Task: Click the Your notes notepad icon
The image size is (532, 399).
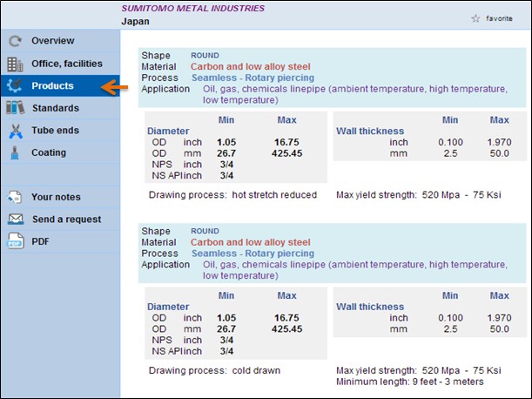Action: (x=15, y=197)
